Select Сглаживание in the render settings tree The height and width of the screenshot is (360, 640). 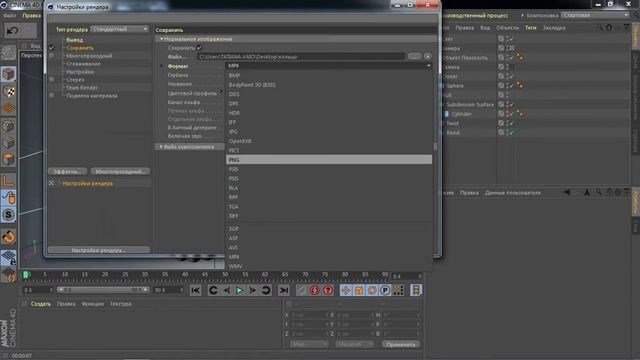(83, 64)
